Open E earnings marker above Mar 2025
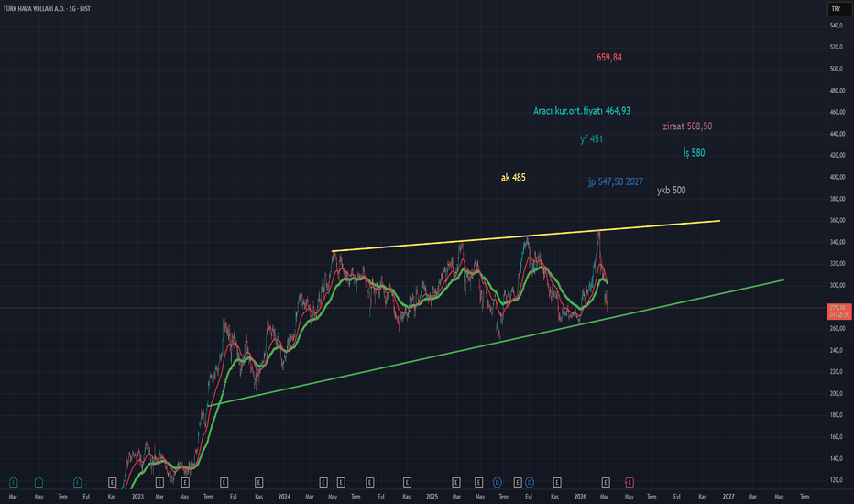Viewport: 854px width, 504px height. coord(456,482)
